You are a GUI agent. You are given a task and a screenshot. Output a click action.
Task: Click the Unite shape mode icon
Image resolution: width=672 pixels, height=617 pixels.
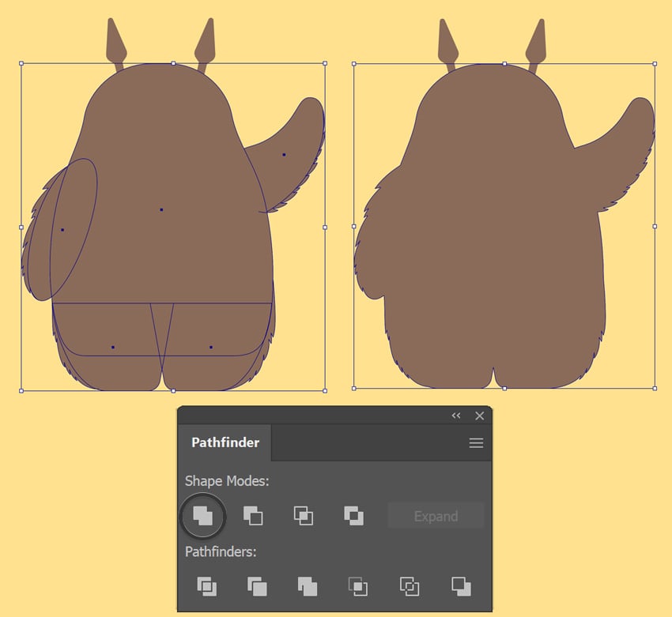coord(203,516)
